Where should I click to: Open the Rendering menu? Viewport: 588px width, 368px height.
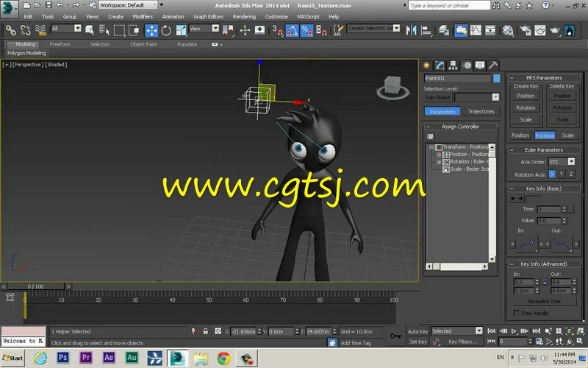(x=244, y=16)
